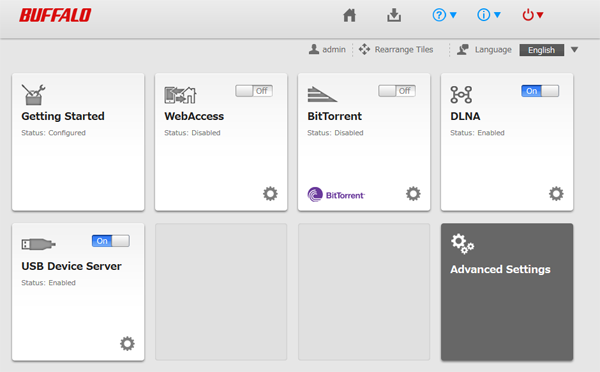Click the USB Device Server title
This screenshot has height=372, width=600.
[72, 266]
